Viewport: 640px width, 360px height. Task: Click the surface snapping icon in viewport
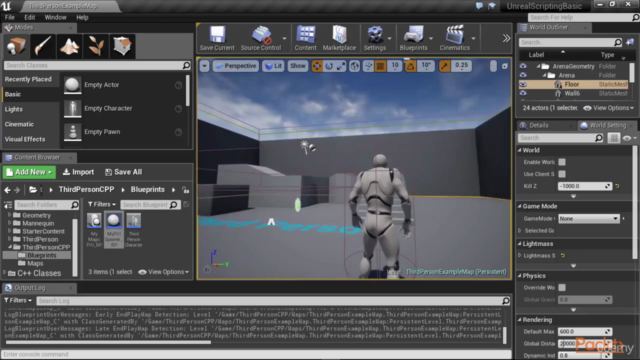click(368, 66)
